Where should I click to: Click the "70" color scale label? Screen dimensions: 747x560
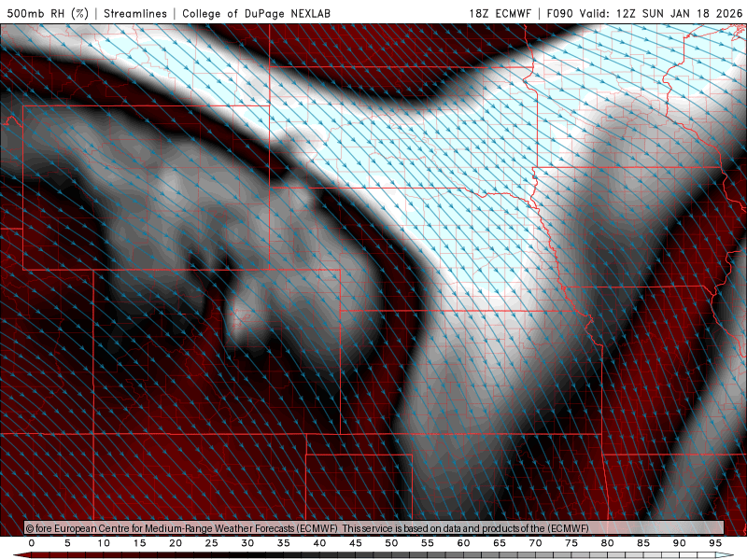coord(535,543)
